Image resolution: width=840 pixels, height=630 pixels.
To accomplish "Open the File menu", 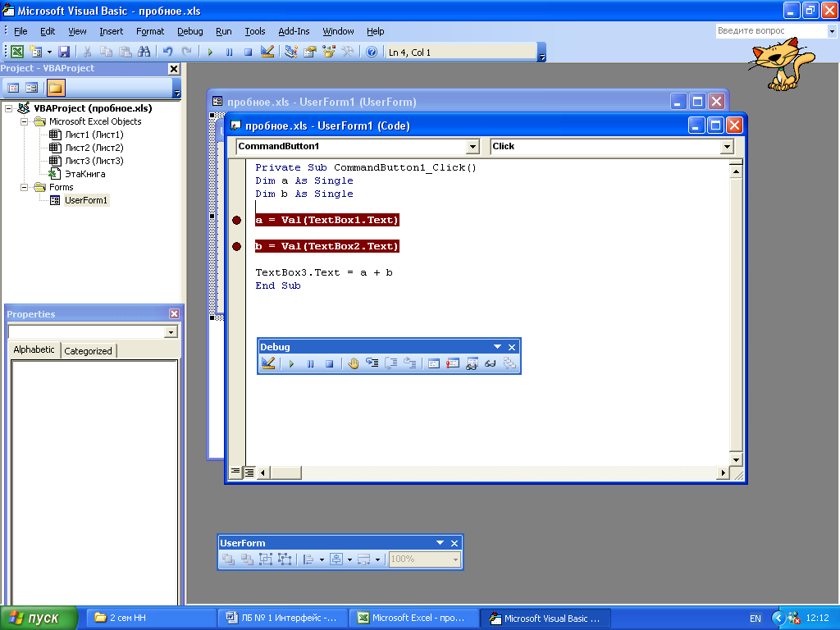I will 21,31.
